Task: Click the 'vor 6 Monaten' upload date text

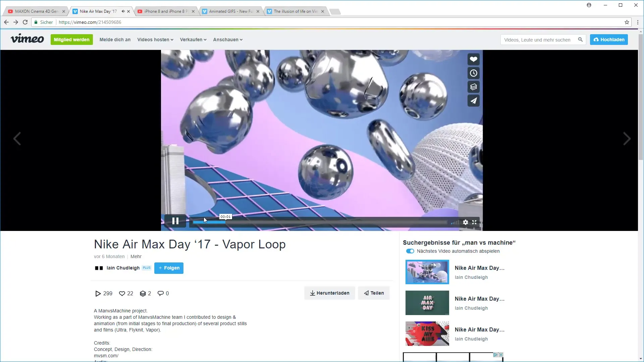Action: [x=109, y=256]
